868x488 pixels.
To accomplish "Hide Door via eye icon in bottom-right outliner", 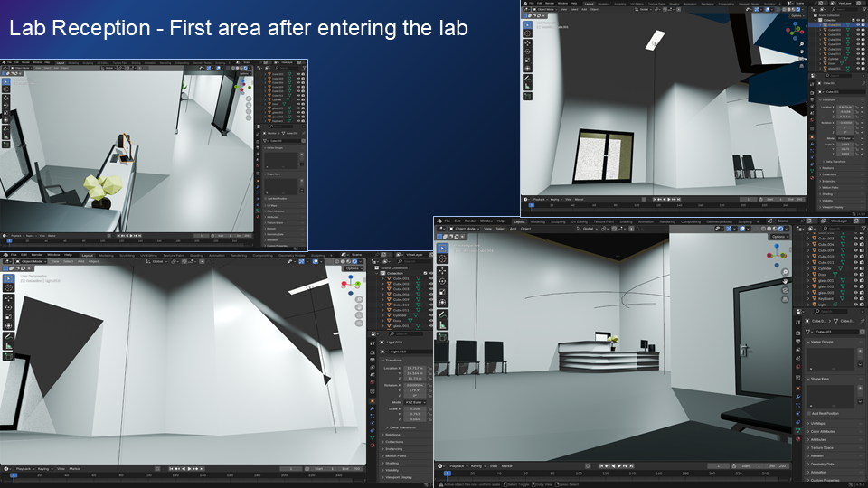I will [x=855, y=275].
